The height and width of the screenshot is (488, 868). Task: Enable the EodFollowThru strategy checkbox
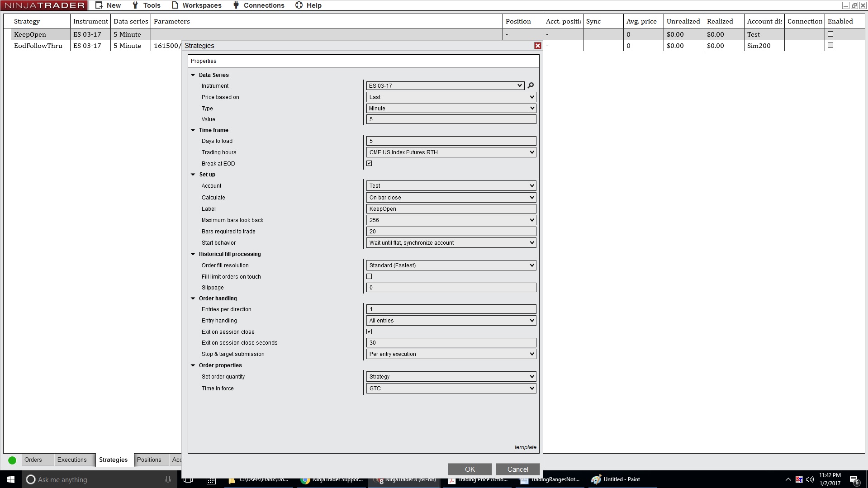click(x=830, y=45)
